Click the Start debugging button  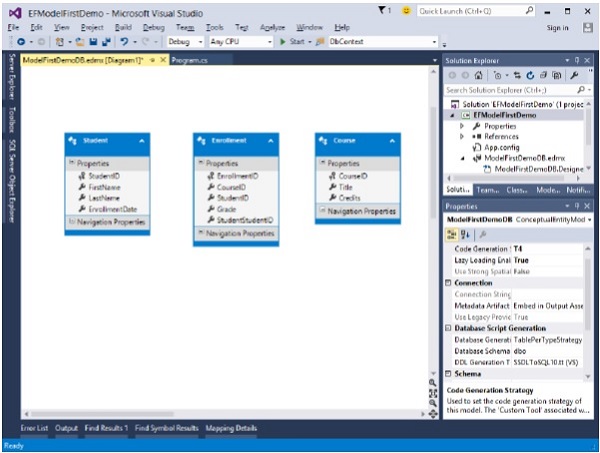291,44
